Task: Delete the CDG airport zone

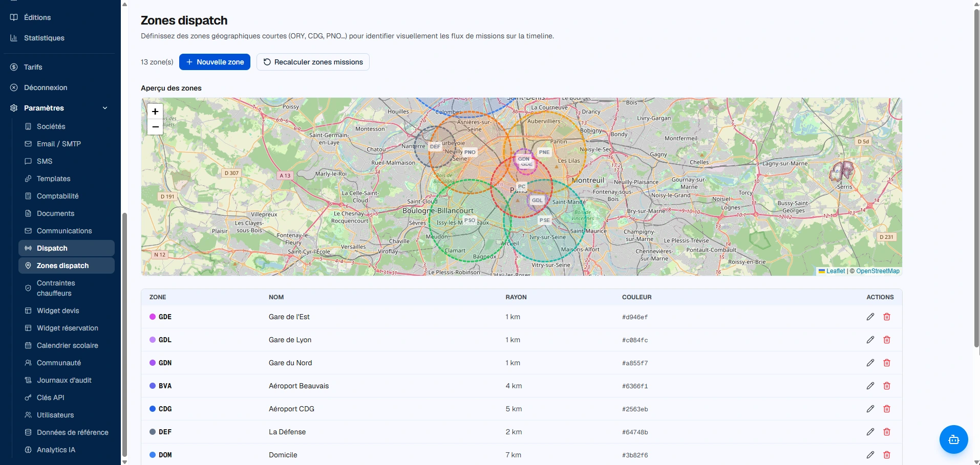Action: pos(887,409)
